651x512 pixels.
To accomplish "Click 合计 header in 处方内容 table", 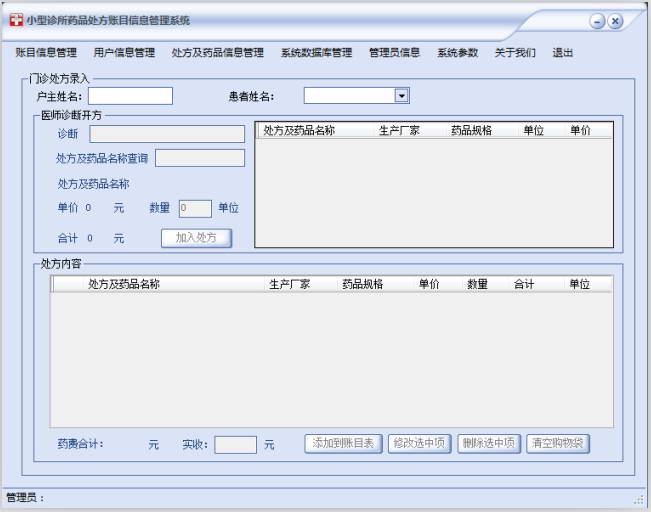I will pos(524,284).
